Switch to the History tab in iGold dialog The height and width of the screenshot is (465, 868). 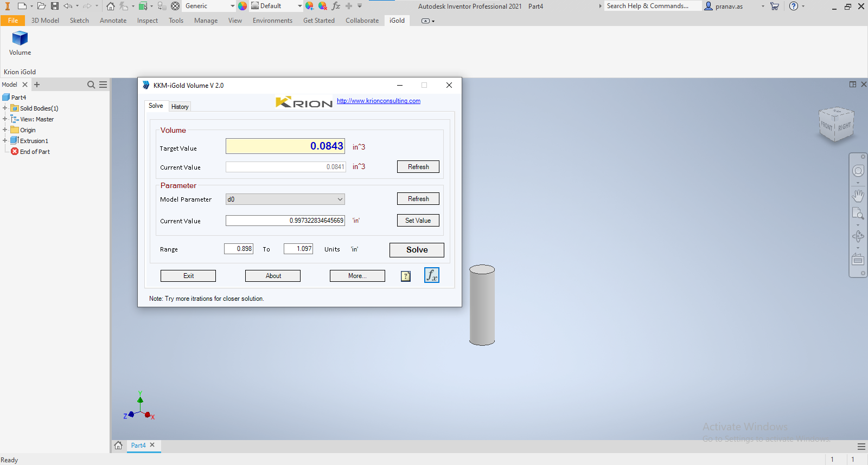tap(180, 107)
